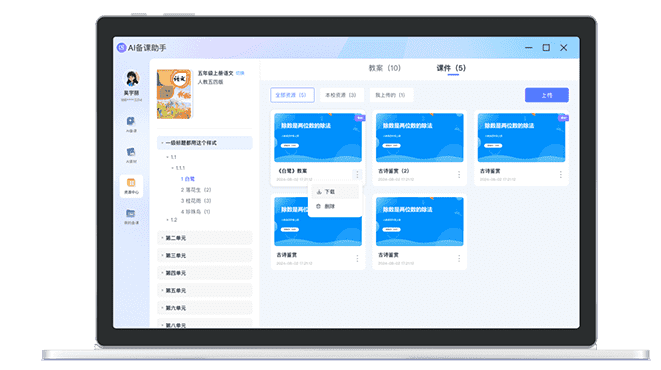Screen dimensions: 661x370
Task: Open three-dot menu on top-right 古诗鉴赏 card
Action: 561,174
